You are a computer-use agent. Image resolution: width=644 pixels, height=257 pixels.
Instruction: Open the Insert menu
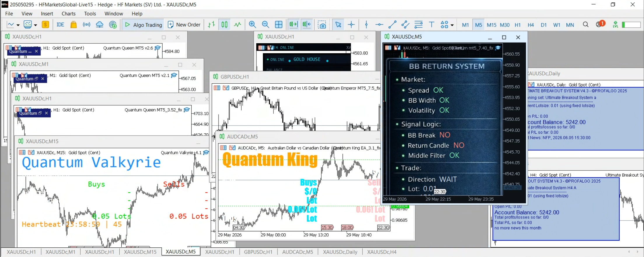(x=47, y=14)
